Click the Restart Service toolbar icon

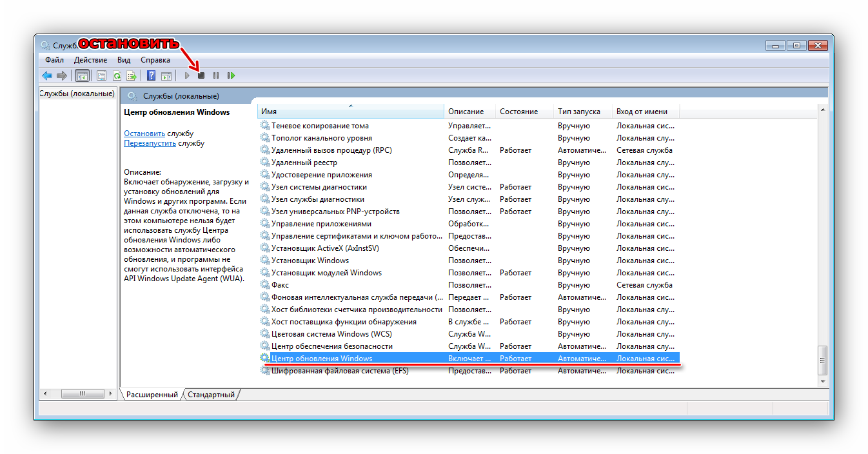click(231, 75)
